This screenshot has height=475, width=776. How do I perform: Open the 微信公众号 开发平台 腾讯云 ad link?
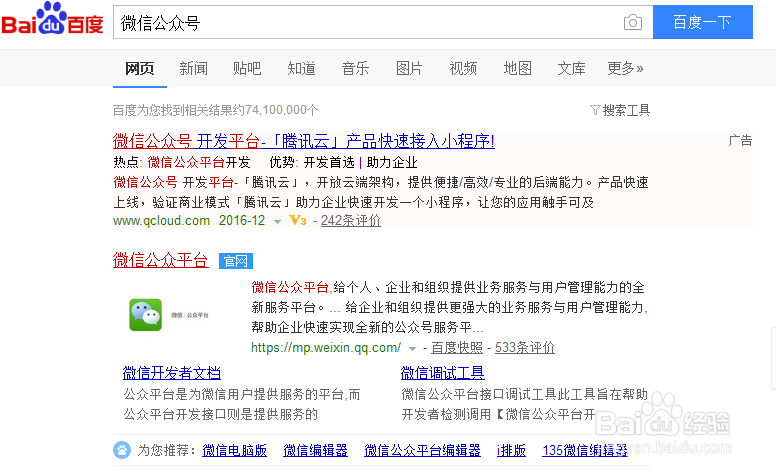(x=303, y=141)
